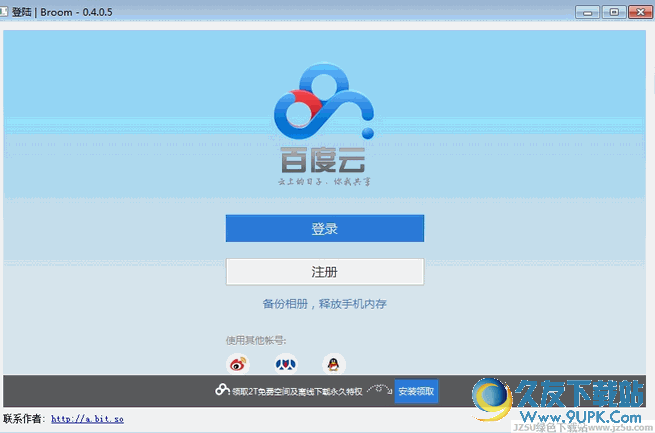The height and width of the screenshot is (433, 655).
Task: Click the window icon in title bar
Action: tap(4, 12)
